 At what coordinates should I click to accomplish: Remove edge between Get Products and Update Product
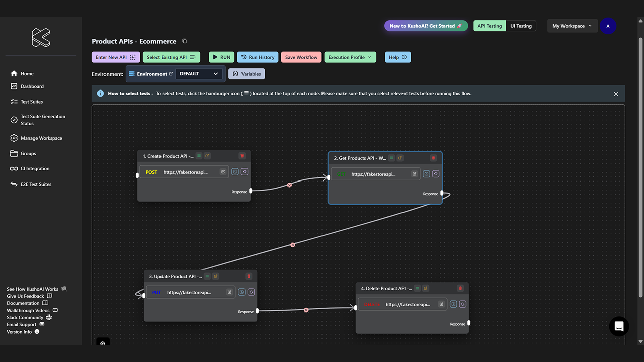pos(293,245)
